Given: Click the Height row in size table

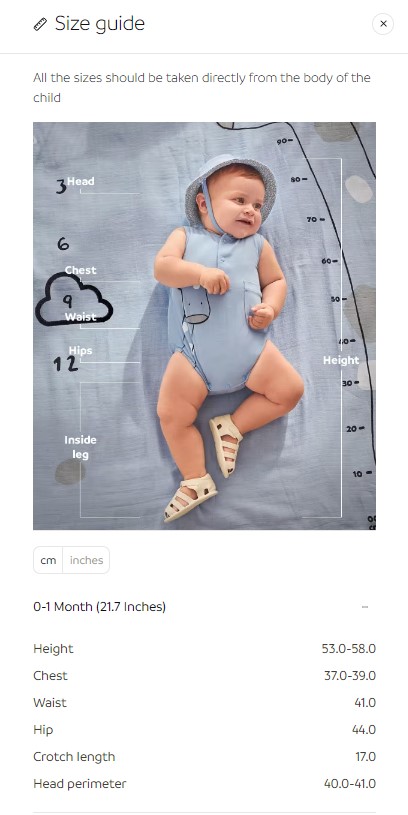Looking at the screenshot, I should 204,649.
